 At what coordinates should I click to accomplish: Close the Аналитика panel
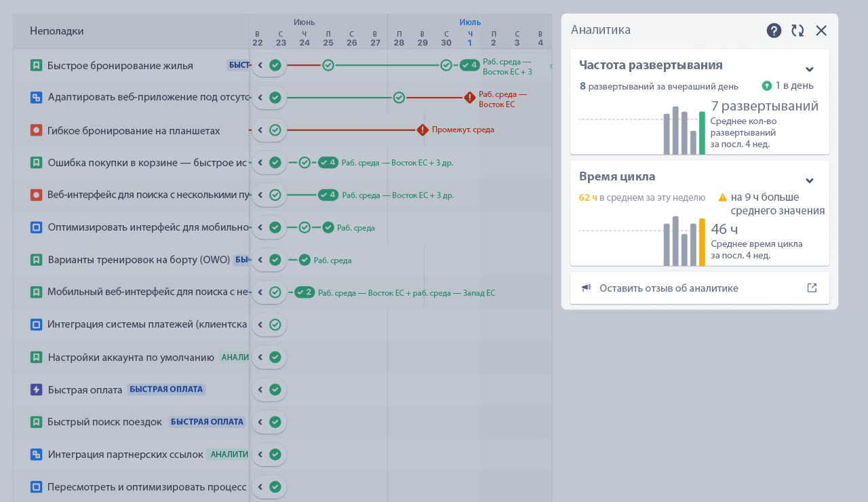point(821,31)
